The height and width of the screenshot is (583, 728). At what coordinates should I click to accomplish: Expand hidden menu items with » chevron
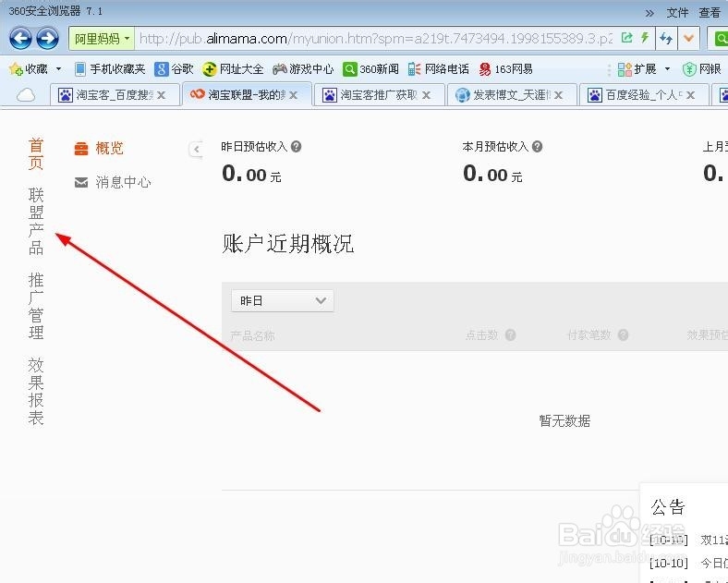point(650,13)
